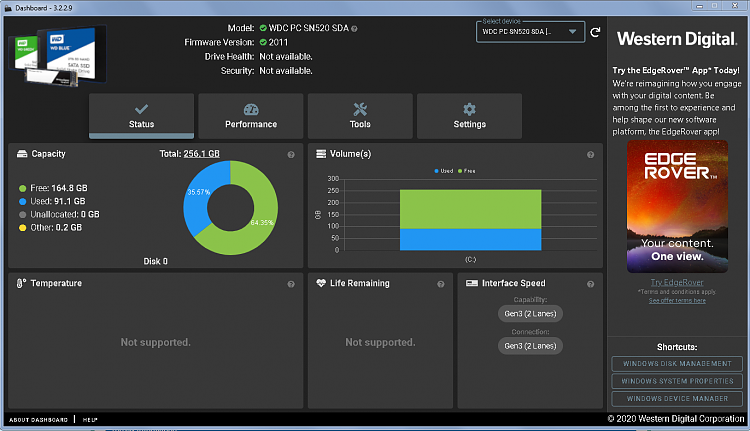Screen dimensions: 750x431
Task: Click the green Free legend dot
Action: [x=22, y=188]
